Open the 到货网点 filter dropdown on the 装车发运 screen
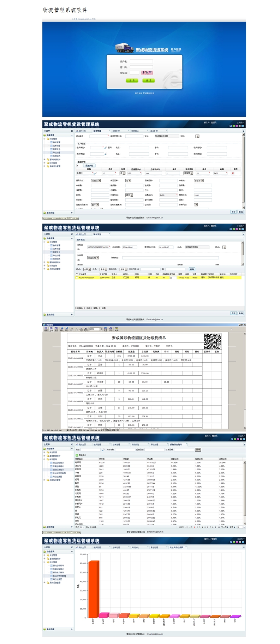This screenshot has height=644, width=280. 123,269
